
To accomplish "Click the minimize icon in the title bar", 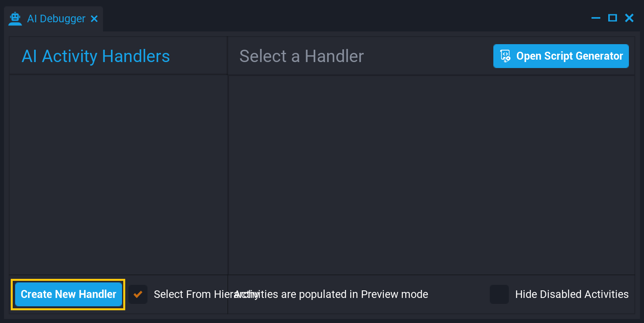I will point(596,18).
